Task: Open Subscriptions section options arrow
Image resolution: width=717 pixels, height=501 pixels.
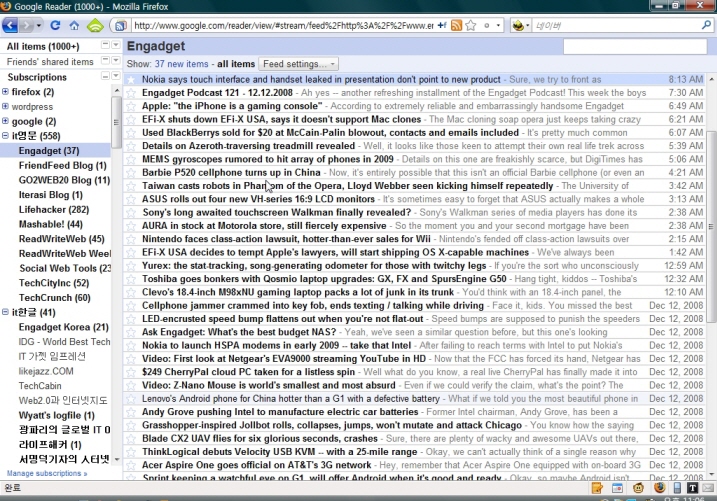Action: 116,75
